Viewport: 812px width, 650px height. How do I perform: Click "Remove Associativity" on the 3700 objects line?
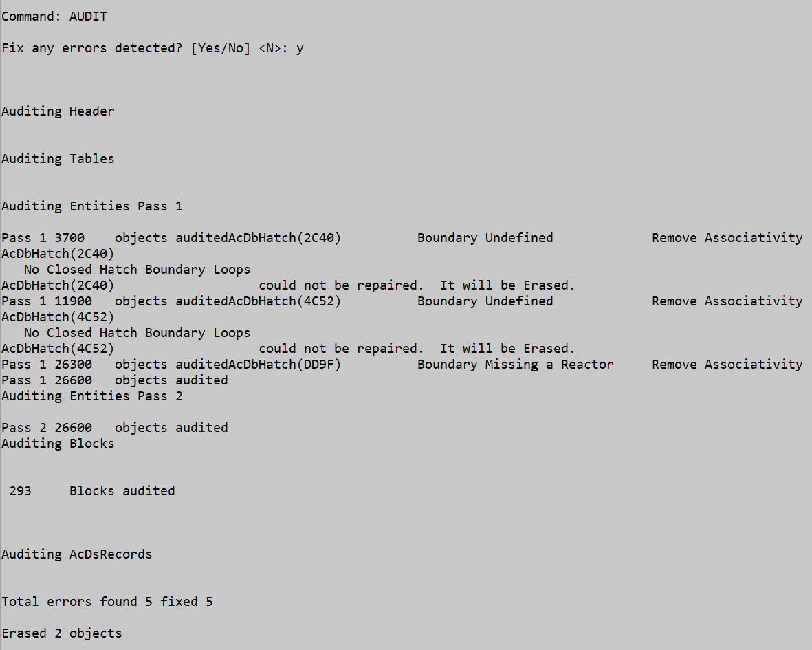(727, 238)
